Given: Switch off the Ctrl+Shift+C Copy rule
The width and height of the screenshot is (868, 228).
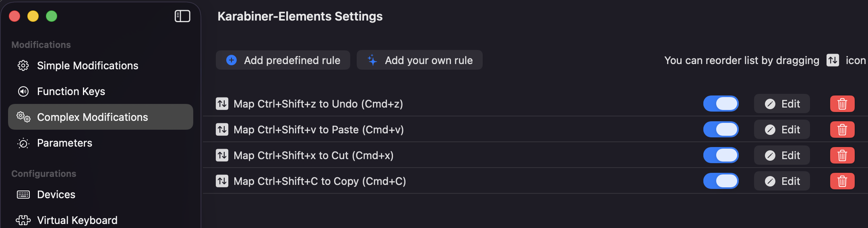Looking at the screenshot, I should [721, 181].
